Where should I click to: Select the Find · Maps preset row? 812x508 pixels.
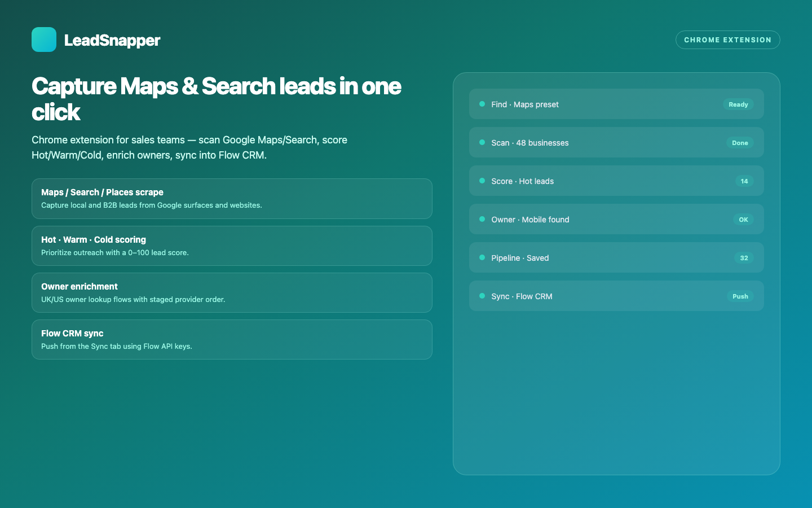tap(616, 104)
